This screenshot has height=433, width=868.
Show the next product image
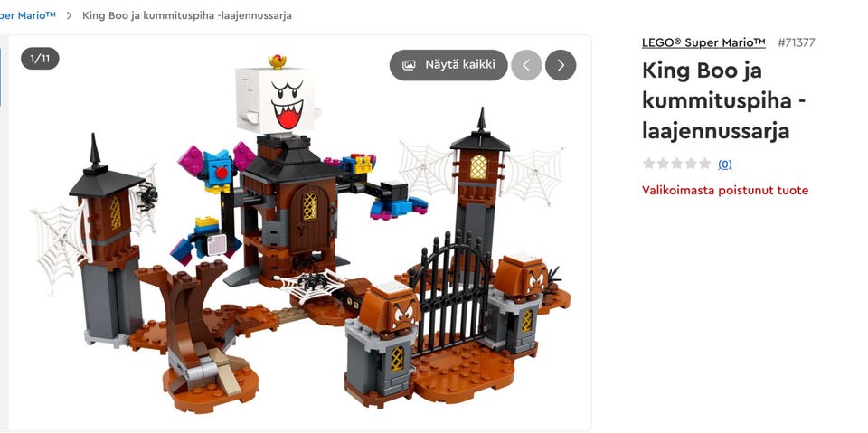point(561,65)
